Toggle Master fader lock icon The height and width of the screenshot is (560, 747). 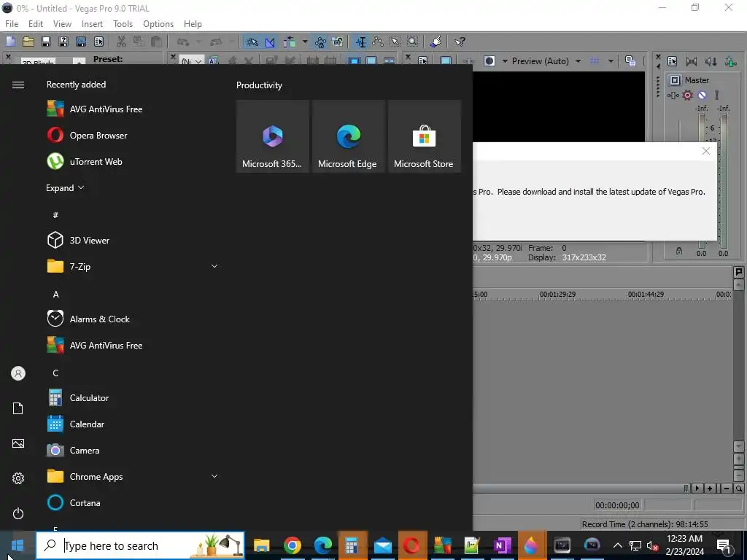(679, 251)
